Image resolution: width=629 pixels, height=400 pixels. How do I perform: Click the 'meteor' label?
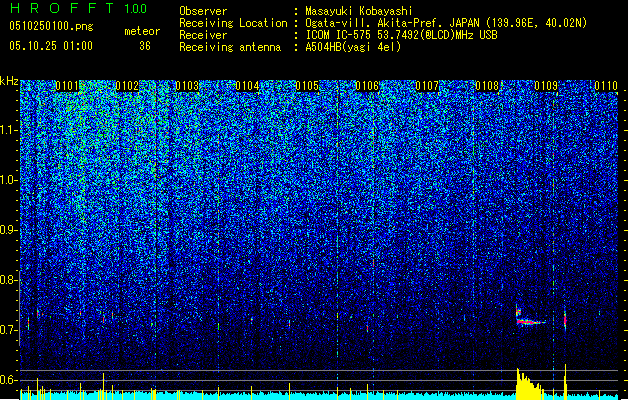pyautogui.click(x=142, y=31)
